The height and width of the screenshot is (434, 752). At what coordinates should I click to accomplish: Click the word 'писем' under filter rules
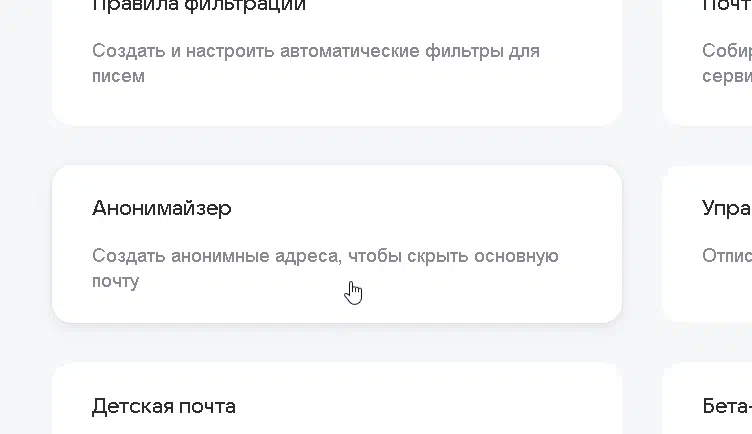118,76
